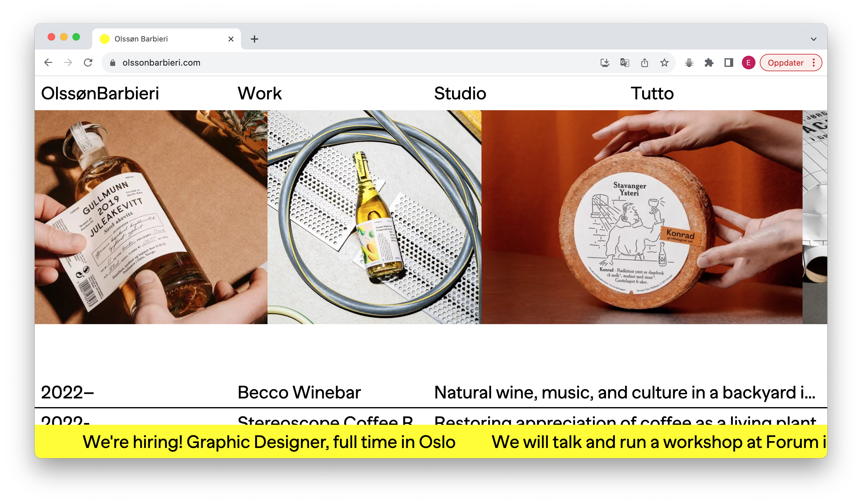The width and height of the screenshot is (862, 504).
Task: Click the Natural wine, music, and culture description
Action: coord(625,392)
